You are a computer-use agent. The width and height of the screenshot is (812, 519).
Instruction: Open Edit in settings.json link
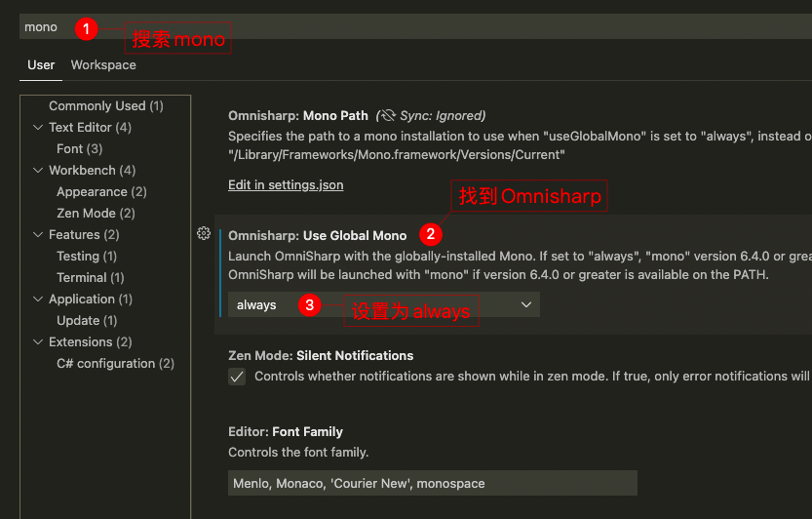pyautogui.click(x=286, y=185)
